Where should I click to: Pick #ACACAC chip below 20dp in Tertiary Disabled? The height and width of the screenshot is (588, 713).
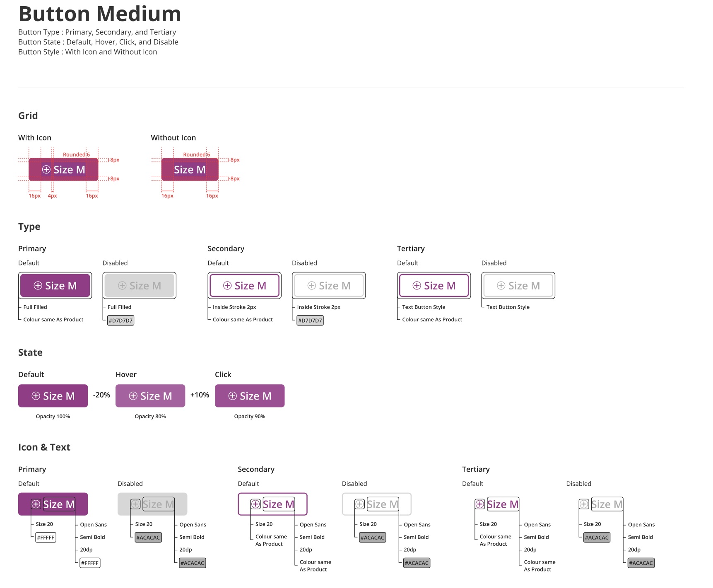[x=641, y=563]
